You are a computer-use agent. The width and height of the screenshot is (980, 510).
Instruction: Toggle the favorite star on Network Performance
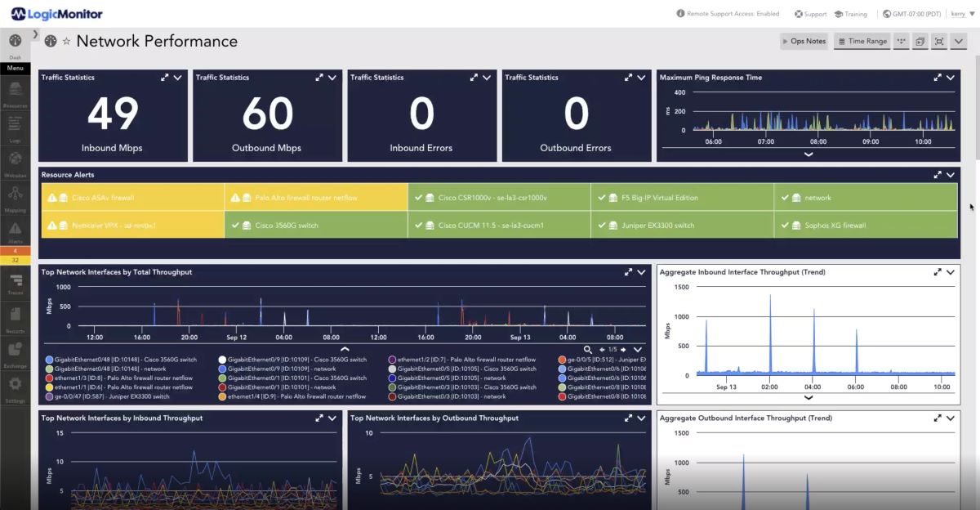point(65,41)
